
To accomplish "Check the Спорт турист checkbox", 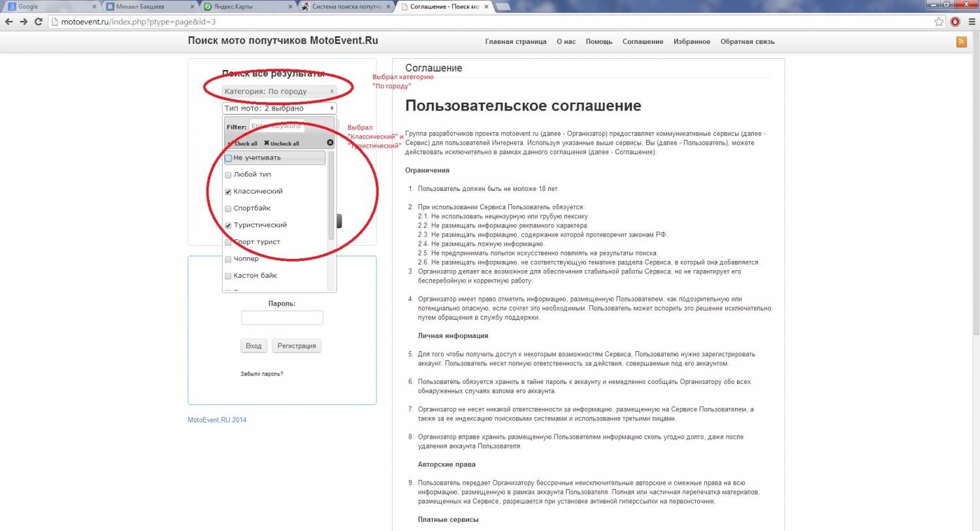I will coord(228,242).
